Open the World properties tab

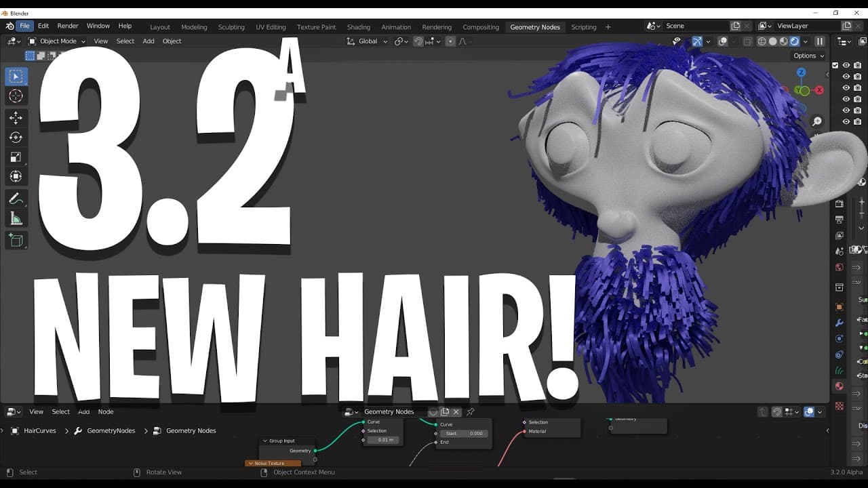[x=840, y=267]
